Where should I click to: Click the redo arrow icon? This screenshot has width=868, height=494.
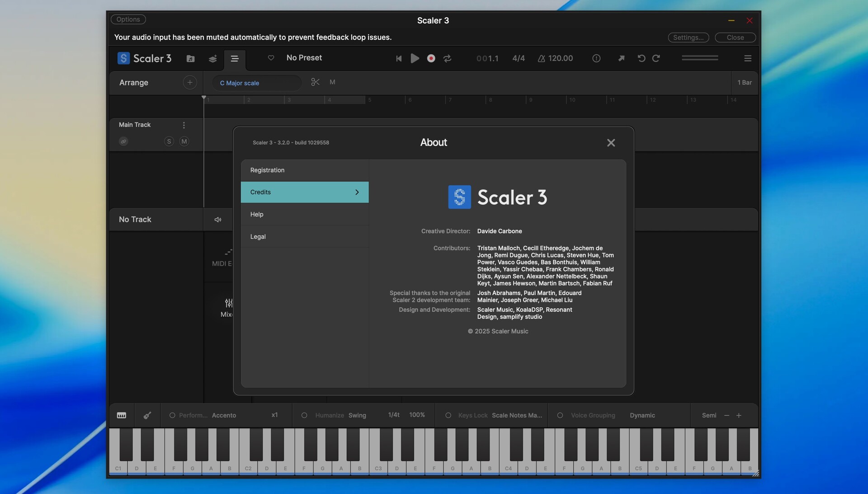(656, 58)
